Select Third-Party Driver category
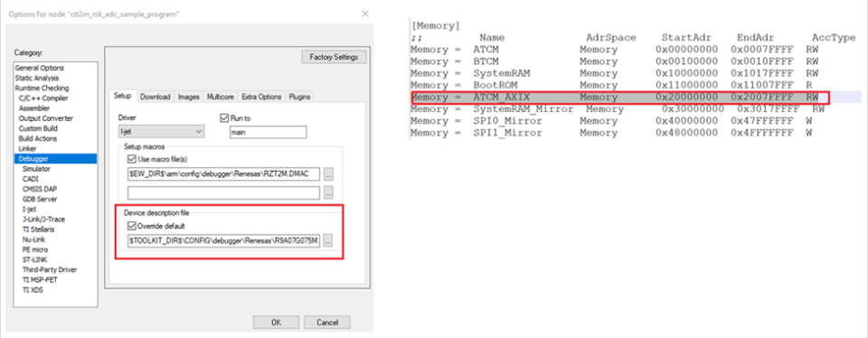This screenshot has width=868, height=338. tap(49, 269)
